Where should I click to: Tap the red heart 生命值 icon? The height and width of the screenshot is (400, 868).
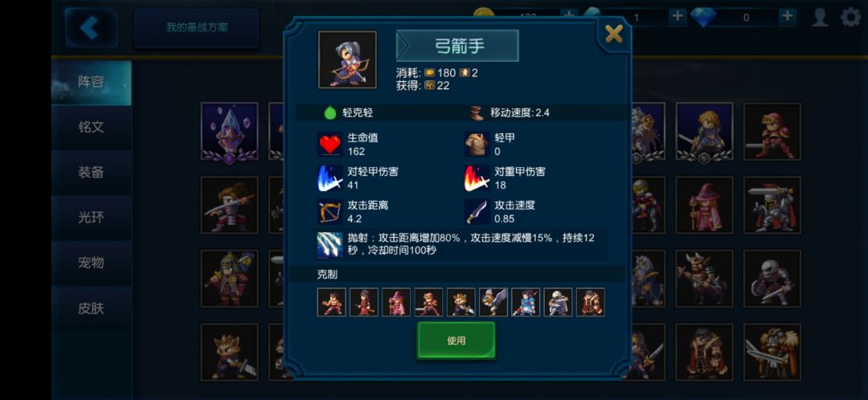point(330,145)
